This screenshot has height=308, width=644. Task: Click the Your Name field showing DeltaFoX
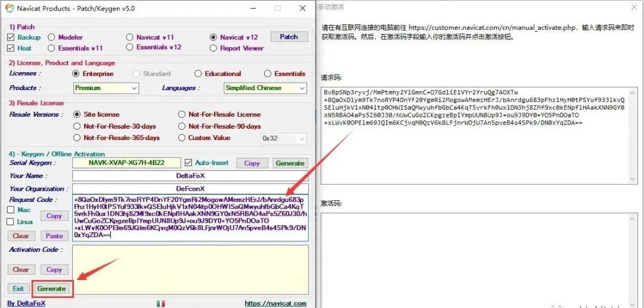coord(190,176)
